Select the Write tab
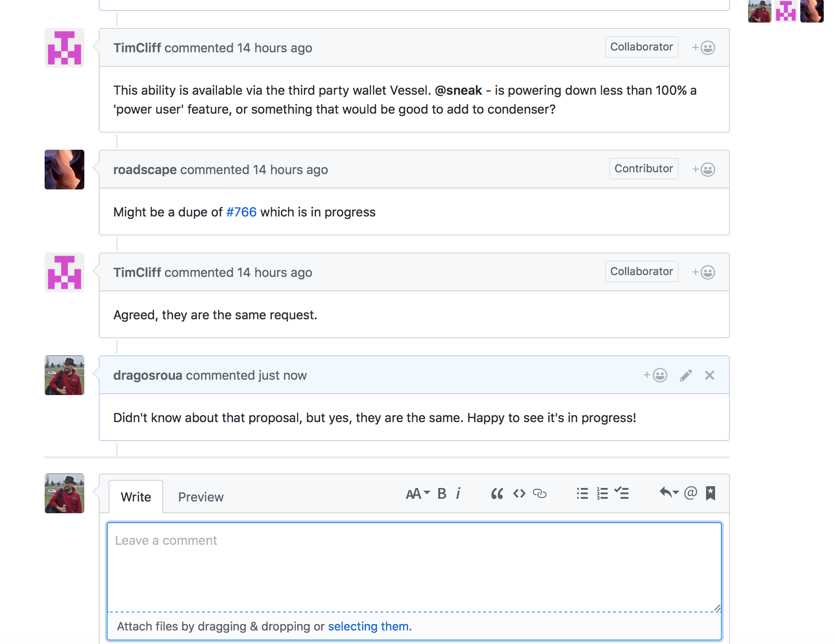 [x=136, y=497]
